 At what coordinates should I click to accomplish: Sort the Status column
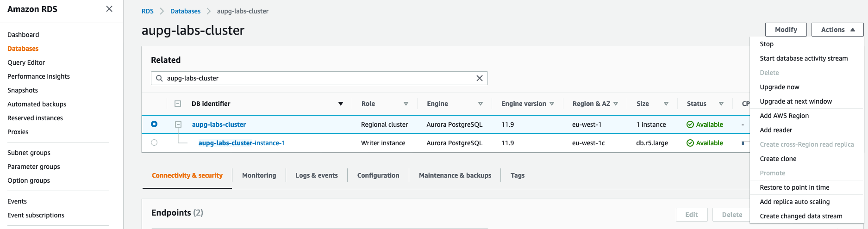click(721, 104)
